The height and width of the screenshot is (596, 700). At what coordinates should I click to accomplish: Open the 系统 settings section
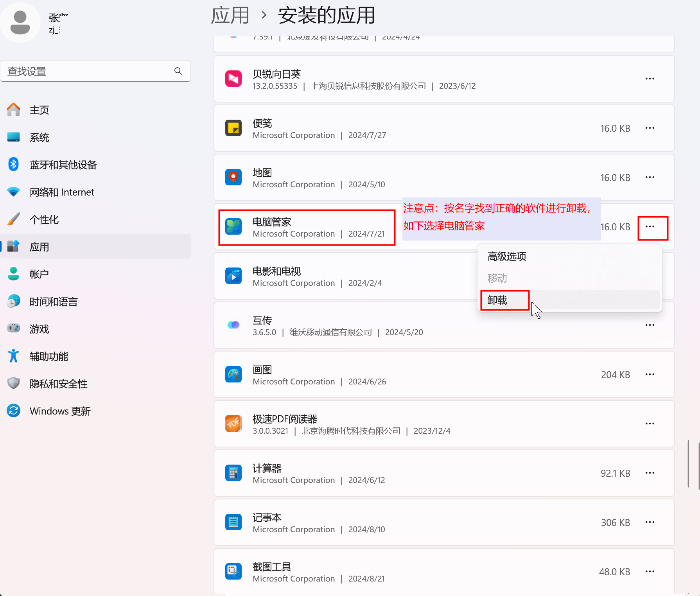point(96,137)
